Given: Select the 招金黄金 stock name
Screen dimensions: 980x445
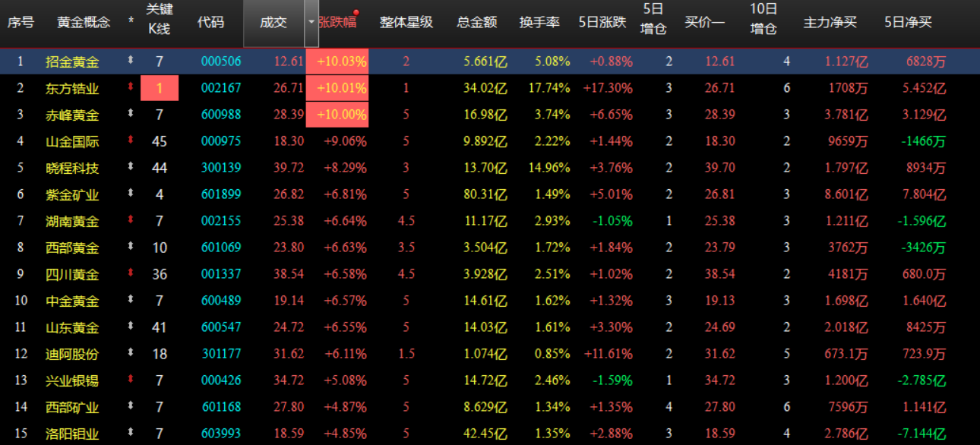Looking at the screenshot, I should click(x=72, y=62).
